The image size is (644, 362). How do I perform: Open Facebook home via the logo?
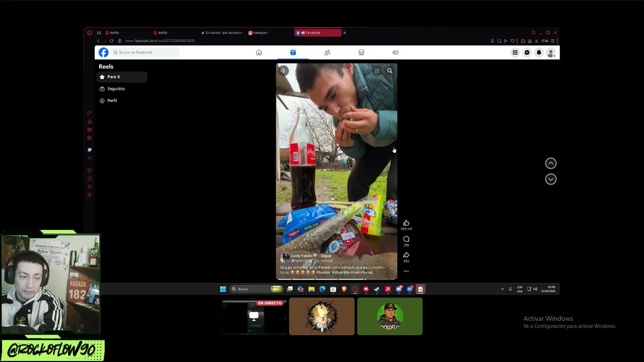click(103, 52)
